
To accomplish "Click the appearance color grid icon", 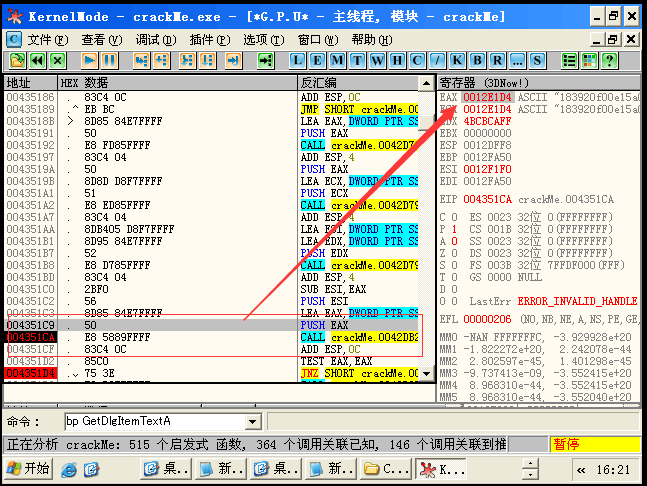I will 589,61.
